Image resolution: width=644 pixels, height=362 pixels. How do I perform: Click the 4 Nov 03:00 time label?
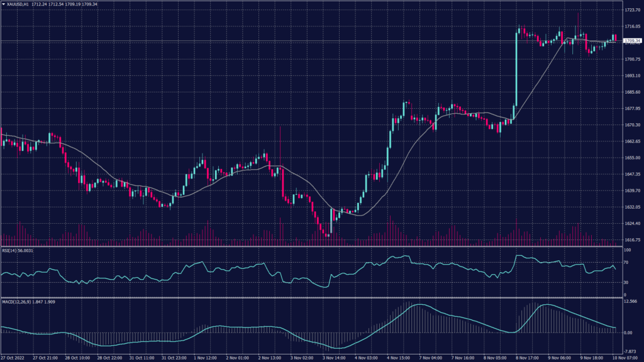(x=365, y=358)
